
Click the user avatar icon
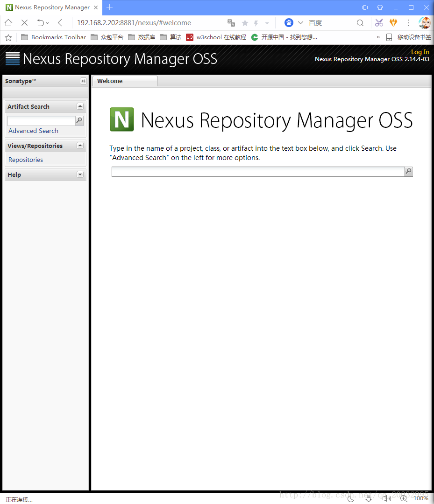coord(424,23)
